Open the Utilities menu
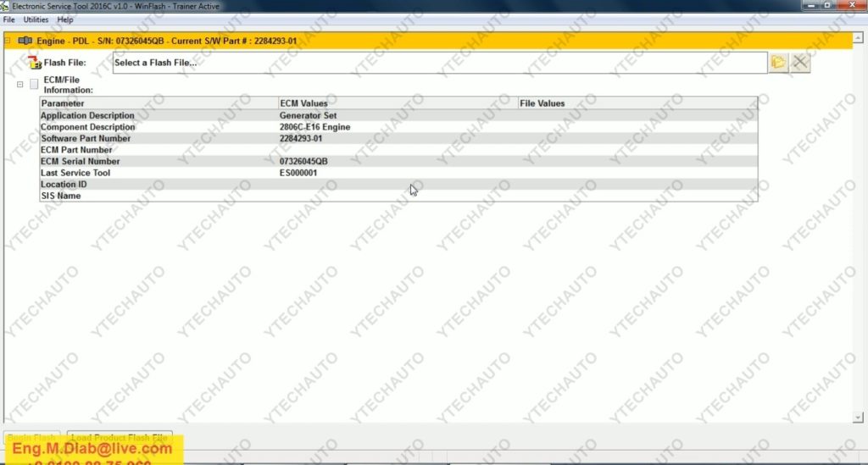The width and height of the screenshot is (868, 465). 36,19
